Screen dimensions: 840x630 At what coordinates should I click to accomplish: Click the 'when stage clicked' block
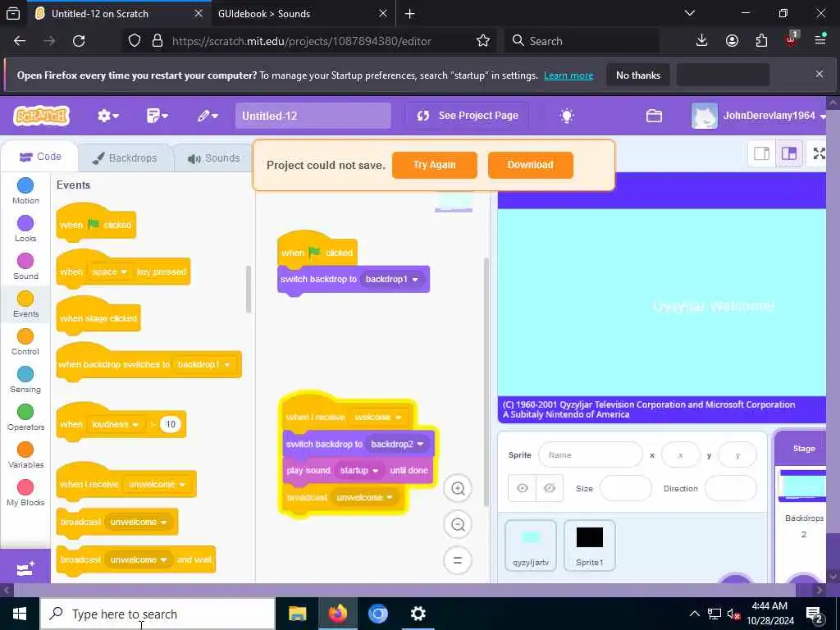click(98, 317)
